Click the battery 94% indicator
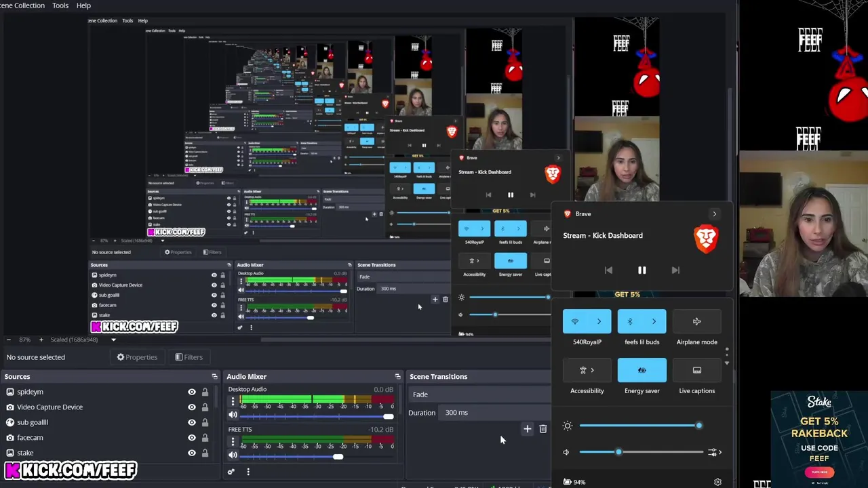The image size is (868, 488). point(574,482)
